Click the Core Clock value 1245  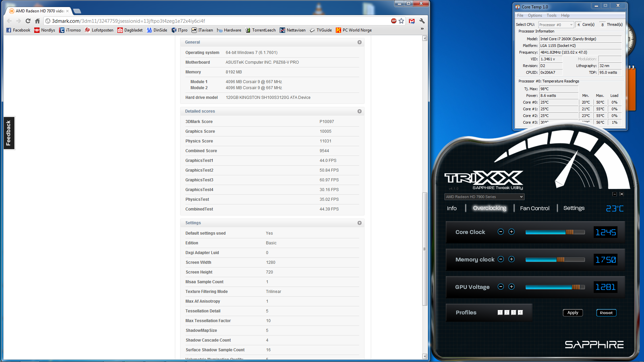coord(606,232)
